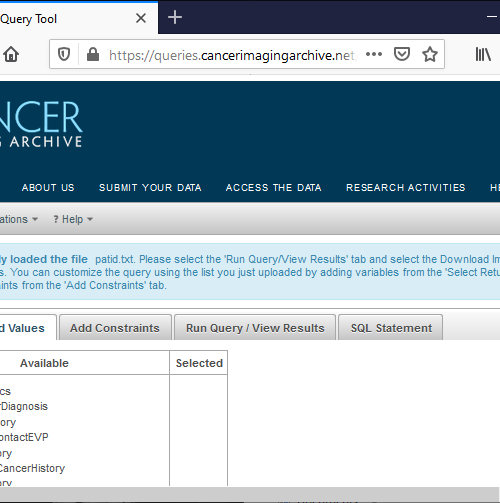Viewport: 500px width, 503px height.
Task: Click RESEARCH ACTIVITIES navigation link
Action: (x=406, y=188)
